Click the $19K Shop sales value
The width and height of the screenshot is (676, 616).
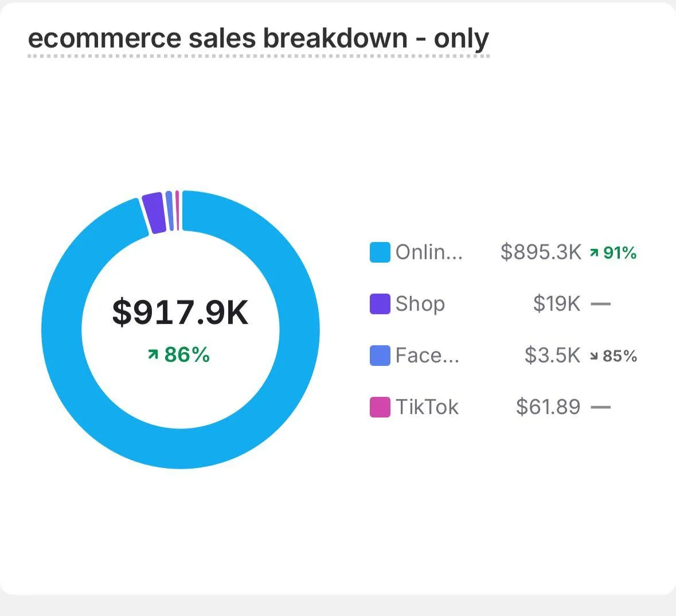pyautogui.click(x=557, y=304)
